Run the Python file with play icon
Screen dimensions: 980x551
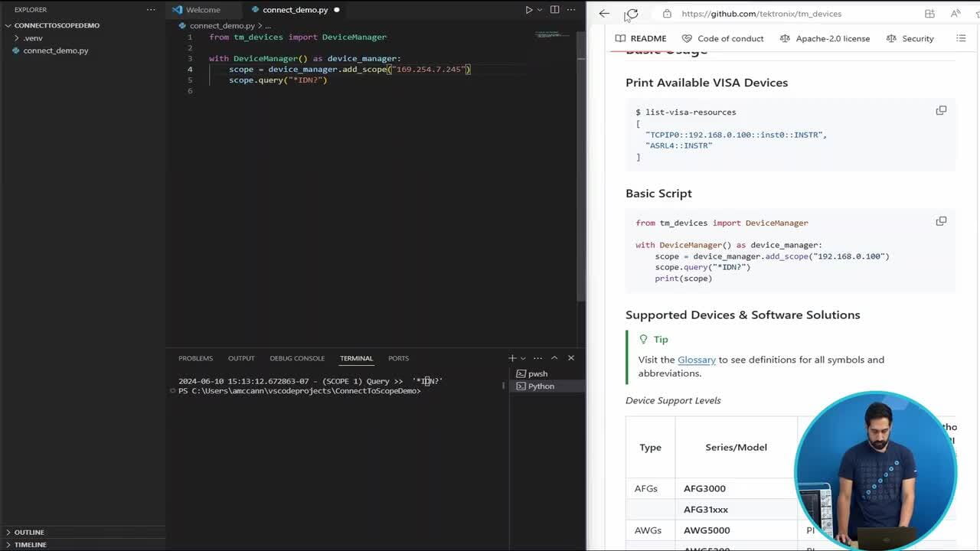pos(528,10)
